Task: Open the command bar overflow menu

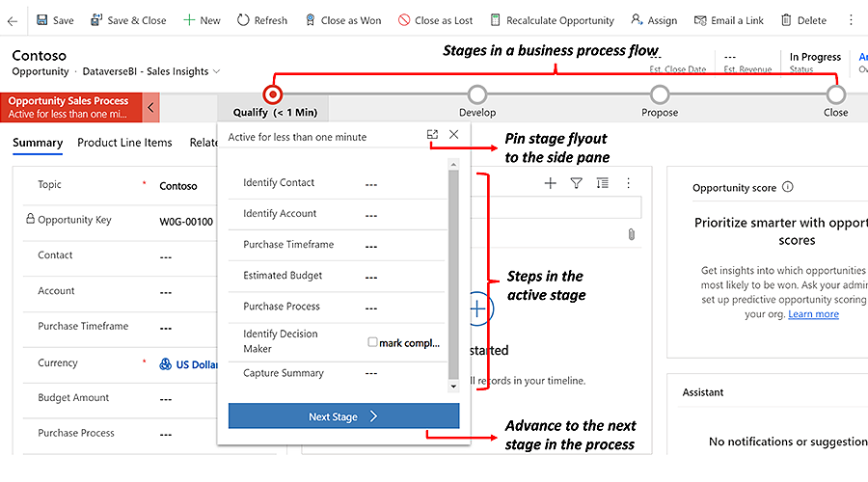Action: coord(850,20)
